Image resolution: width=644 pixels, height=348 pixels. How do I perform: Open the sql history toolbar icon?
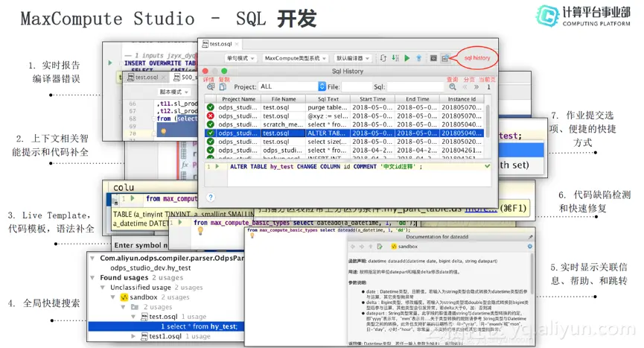pyautogui.click(x=445, y=58)
